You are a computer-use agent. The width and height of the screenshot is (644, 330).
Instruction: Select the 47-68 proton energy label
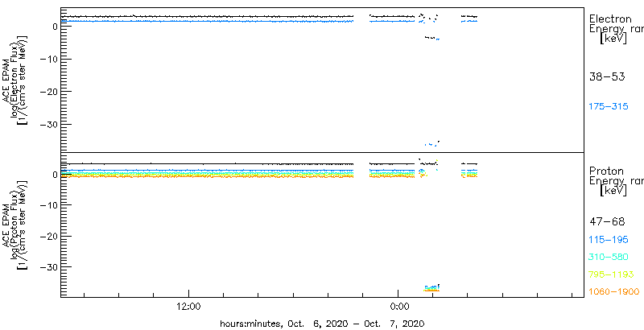point(607,222)
